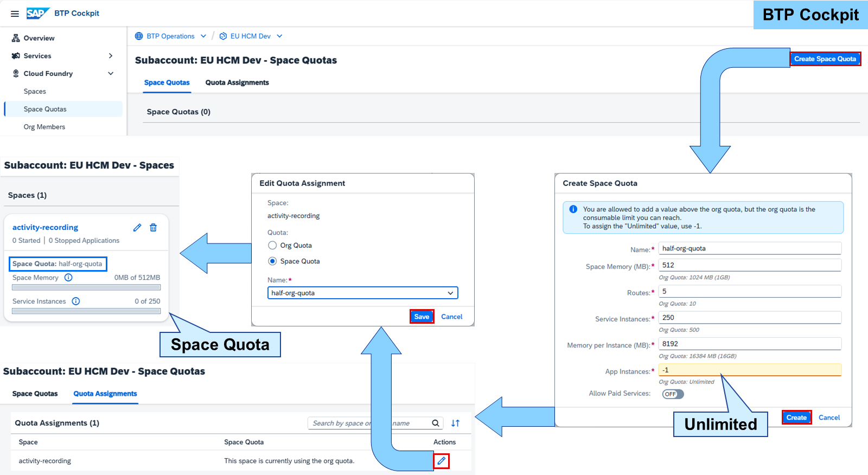Click the SAP logo
The image size is (868, 475).
coord(38,13)
